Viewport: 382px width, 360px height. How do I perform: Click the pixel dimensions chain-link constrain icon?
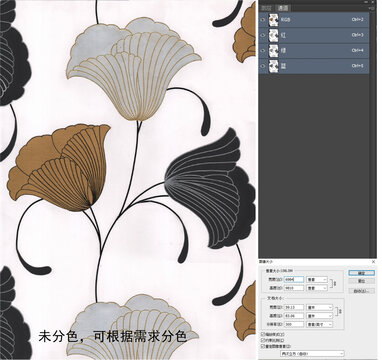pyautogui.click(x=335, y=283)
